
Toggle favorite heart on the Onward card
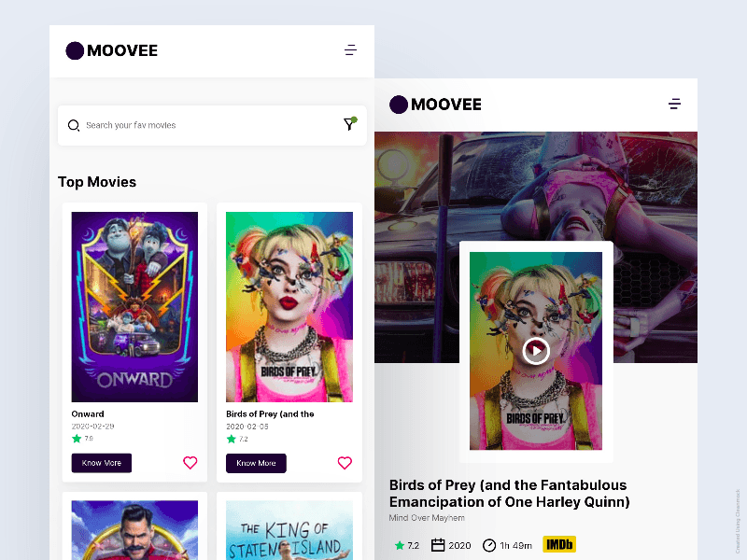pos(190,463)
